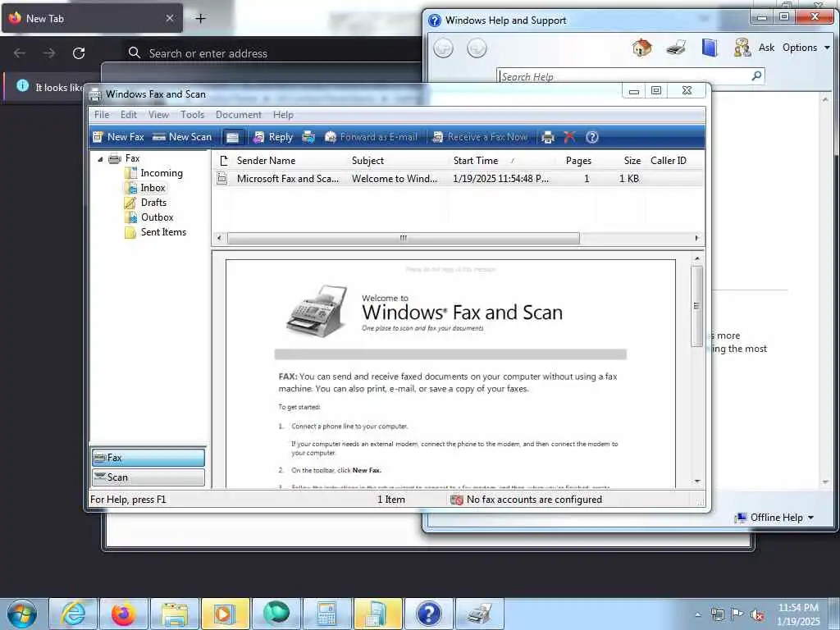Click the no fax accounts status icon

[456, 500]
